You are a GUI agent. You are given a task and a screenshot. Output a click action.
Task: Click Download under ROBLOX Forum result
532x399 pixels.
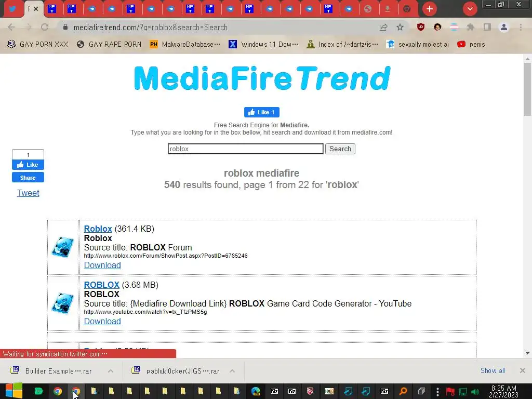pos(102,265)
